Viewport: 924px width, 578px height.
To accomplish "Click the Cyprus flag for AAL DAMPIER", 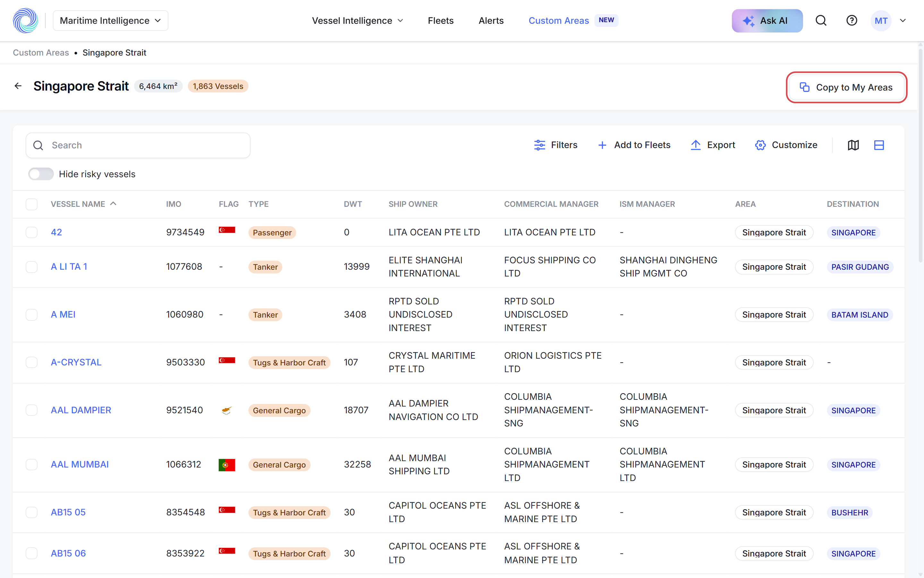I will click(227, 410).
